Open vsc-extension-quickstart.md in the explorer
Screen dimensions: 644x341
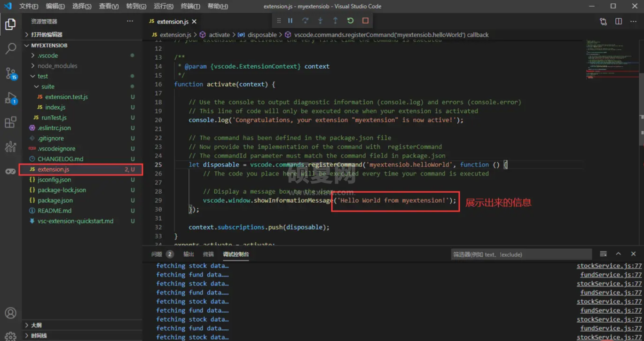[x=75, y=221]
